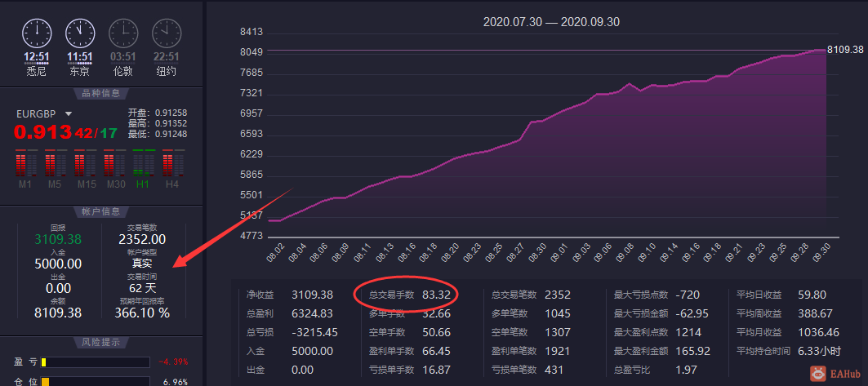Select the M5 timeframe indicator bars
The image size is (868, 386).
click(x=56, y=163)
